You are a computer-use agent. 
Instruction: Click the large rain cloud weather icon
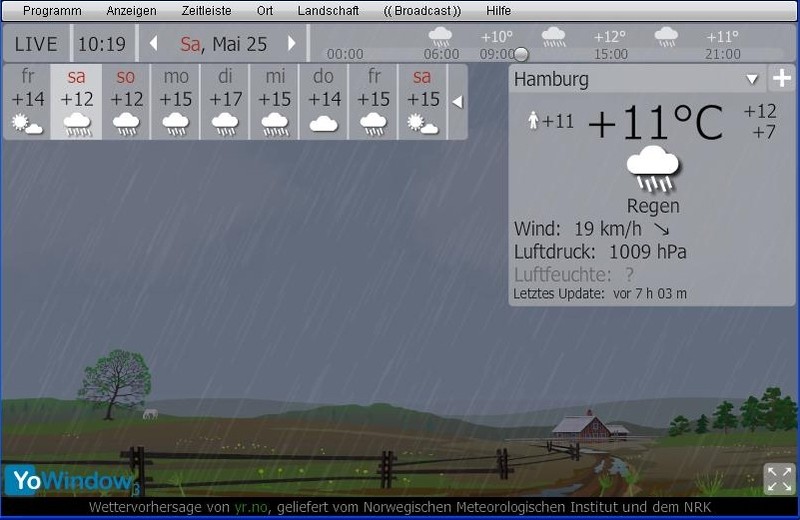coord(652,169)
